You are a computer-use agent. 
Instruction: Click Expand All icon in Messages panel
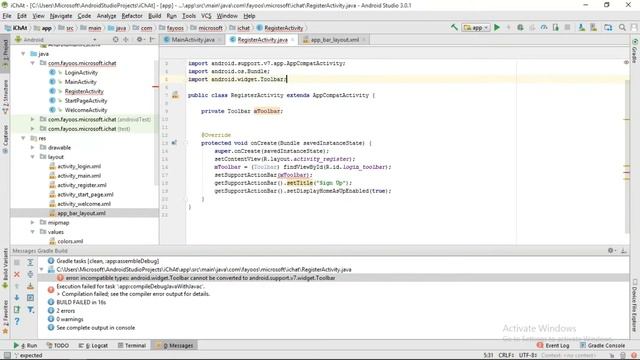[x=30, y=262]
